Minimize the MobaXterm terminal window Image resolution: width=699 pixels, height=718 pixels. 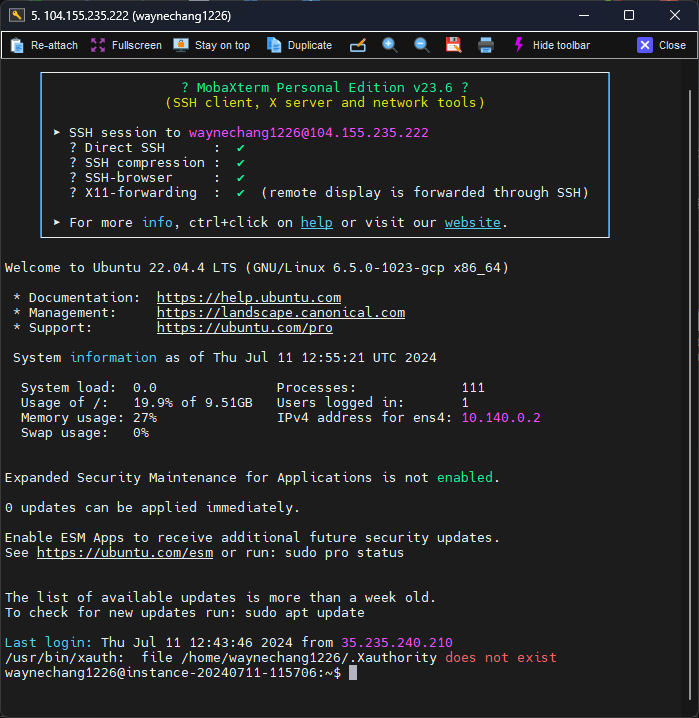pyautogui.click(x=584, y=15)
